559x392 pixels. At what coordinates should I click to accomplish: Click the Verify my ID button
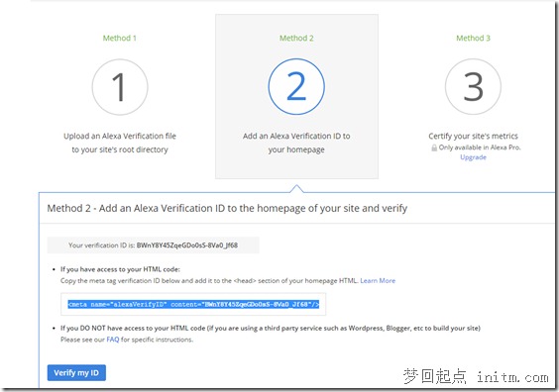[76, 373]
